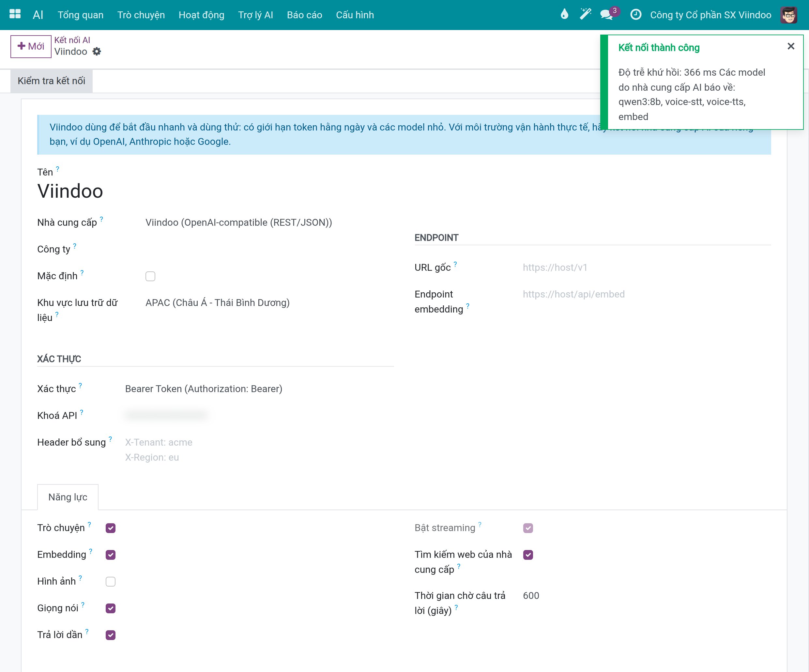Close the Kết nối thành công notification

pos(791,46)
